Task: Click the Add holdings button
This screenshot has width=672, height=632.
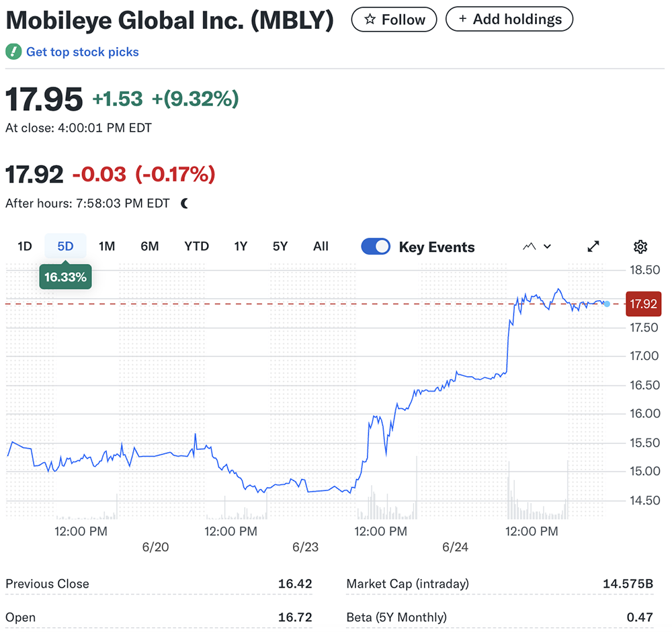Action: pyautogui.click(x=509, y=19)
